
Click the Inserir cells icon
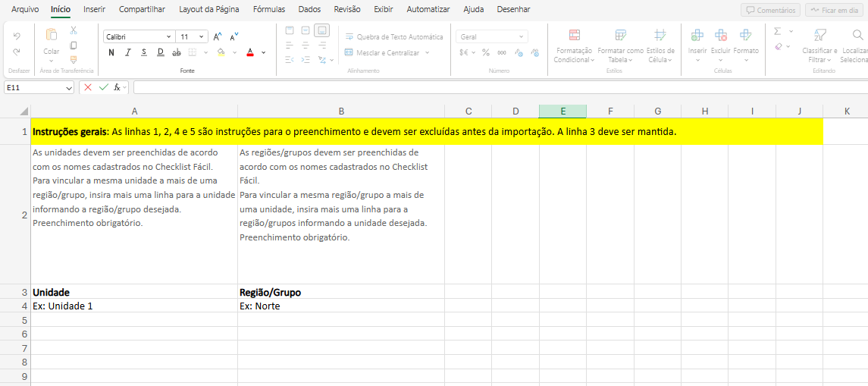pos(697,36)
